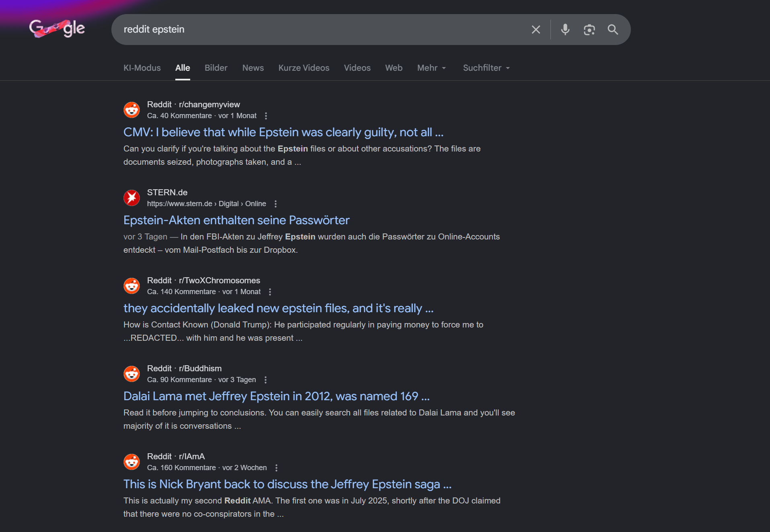This screenshot has height=532, width=770.
Task: Switch to the Bilder tab
Action: click(216, 68)
